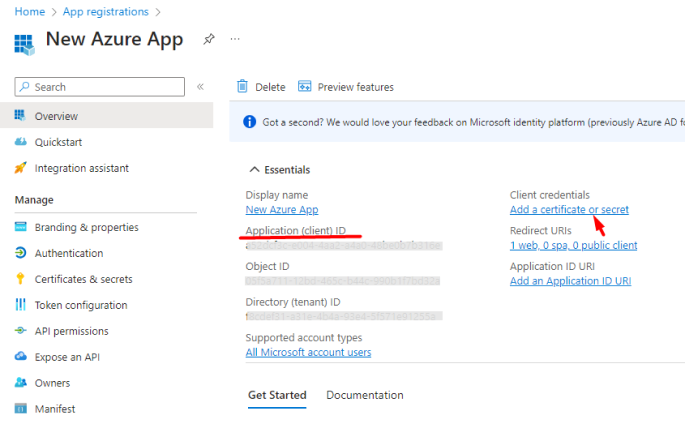685x421 pixels.
Task: Focus the sidebar Search field
Action: click(x=100, y=86)
